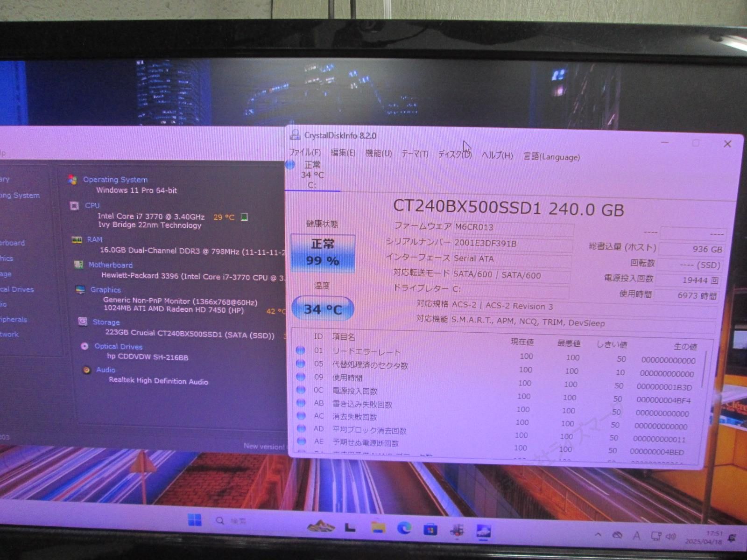Open CPU section link in Speccy

[x=92, y=205]
